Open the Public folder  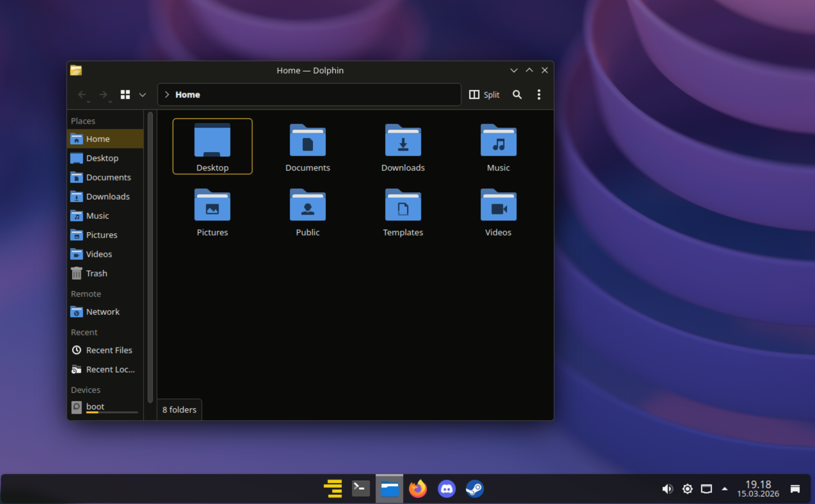(x=308, y=211)
